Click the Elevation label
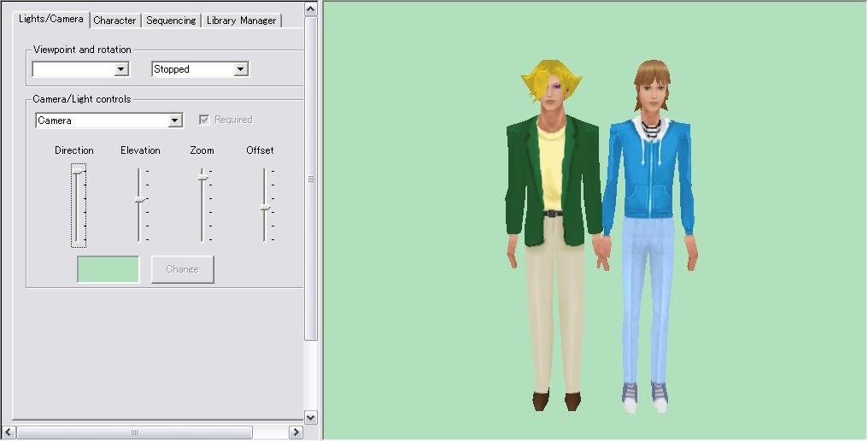This screenshot has height=441, width=868. (x=141, y=150)
